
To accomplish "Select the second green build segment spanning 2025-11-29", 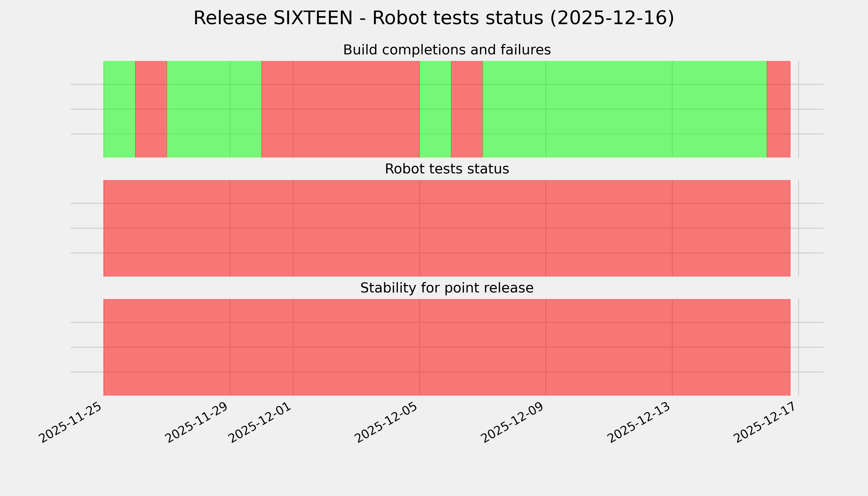I will click(x=214, y=109).
